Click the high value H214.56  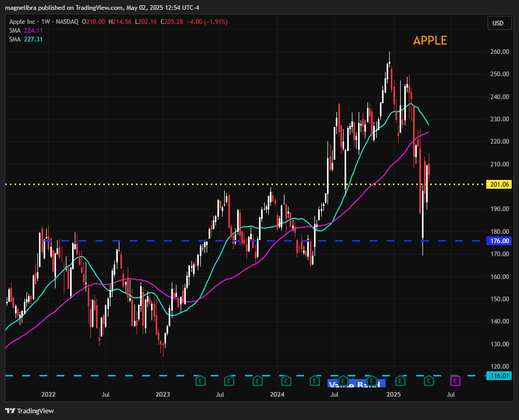pyautogui.click(x=120, y=22)
